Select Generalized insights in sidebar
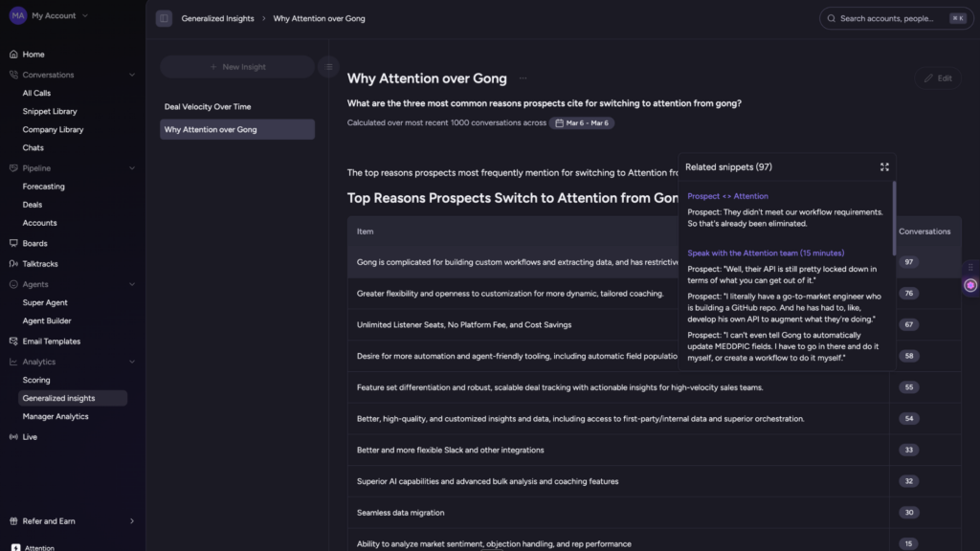980x551 pixels. point(73,398)
